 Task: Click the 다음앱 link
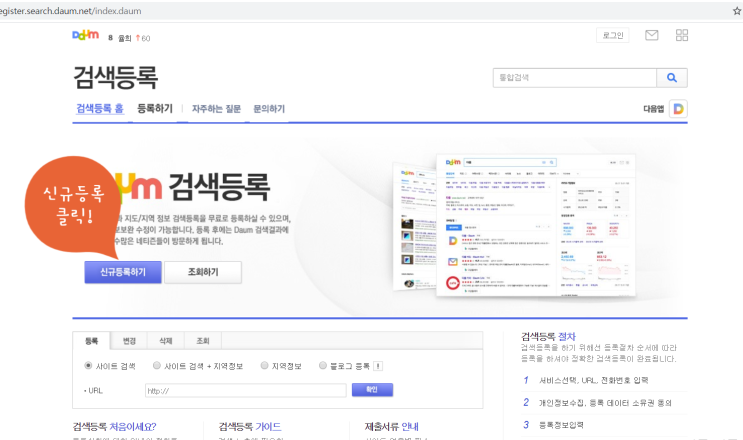pos(653,109)
